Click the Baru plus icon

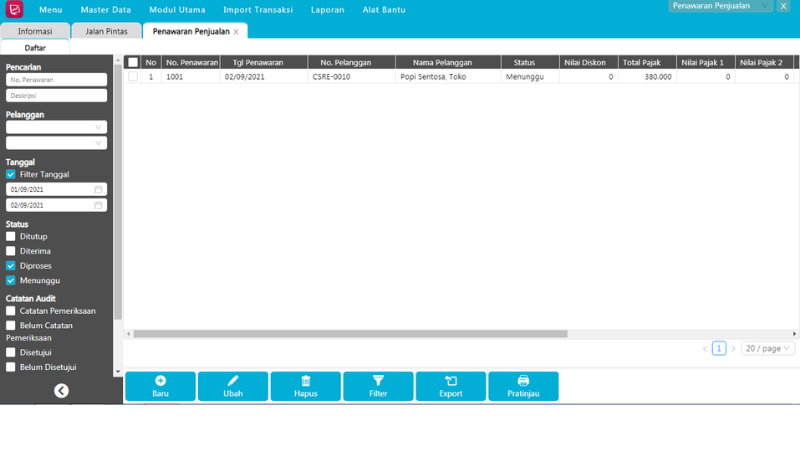160,381
